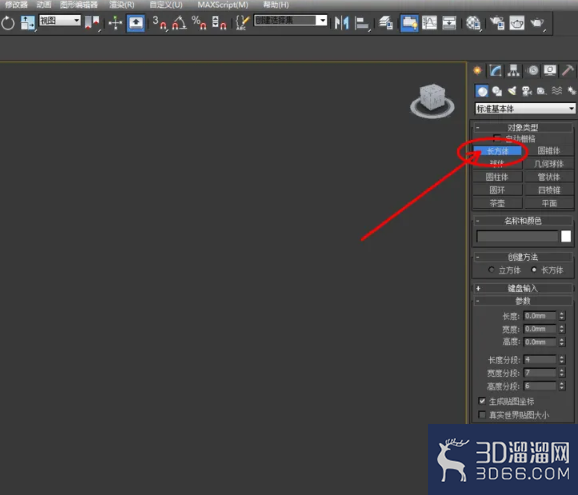Expand the 键盘输入 rollout
Screen dimensions: 578x495
pos(523,288)
